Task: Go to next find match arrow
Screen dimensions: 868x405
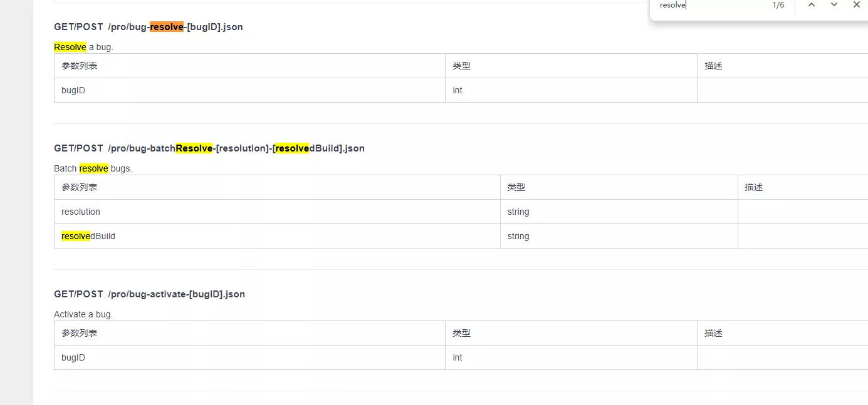Action: [x=834, y=5]
